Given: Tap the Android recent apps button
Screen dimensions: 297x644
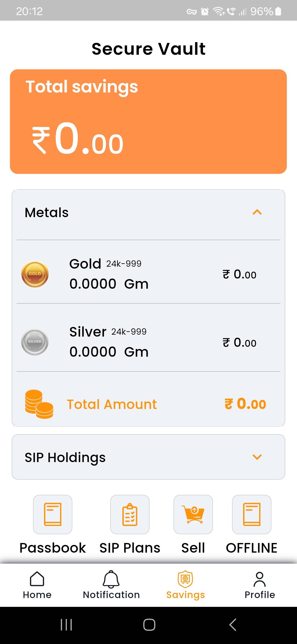Looking at the screenshot, I should tap(66, 625).
